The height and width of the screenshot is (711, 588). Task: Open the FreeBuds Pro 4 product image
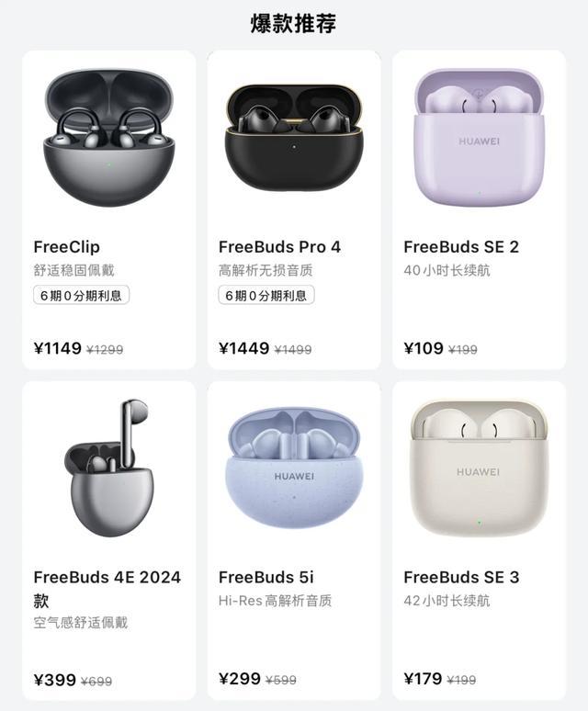click(x=294, y=137)
